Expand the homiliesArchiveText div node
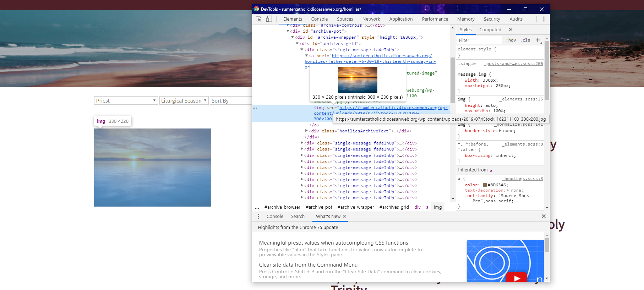This screenshot has height=290, width=644. point(306,131)
